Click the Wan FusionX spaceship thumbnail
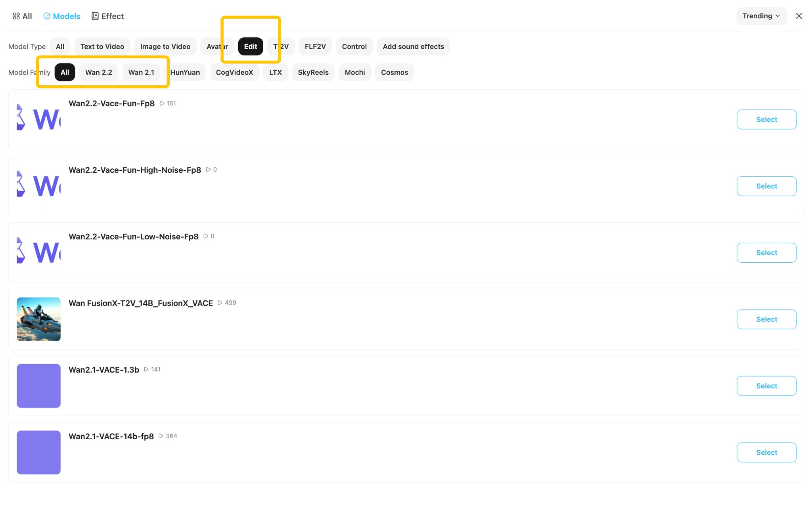This screenshot has width=812, height=523. (38, 319)
